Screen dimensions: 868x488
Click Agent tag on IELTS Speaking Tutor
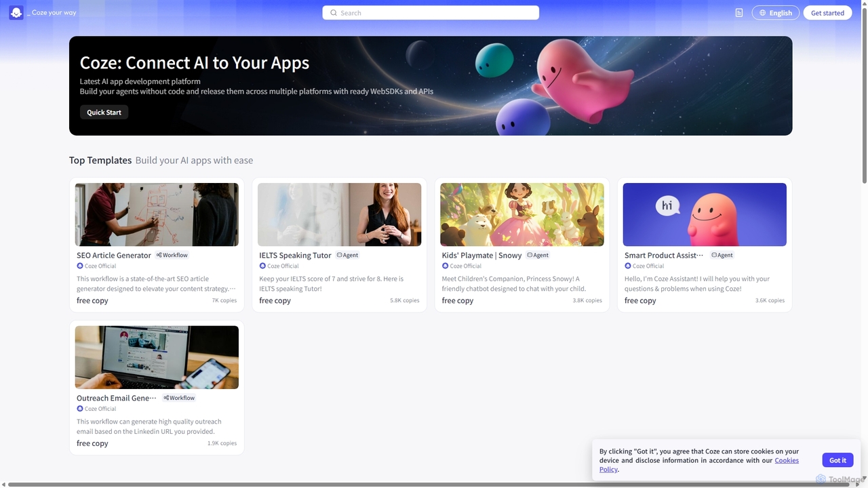(x=347, y=256)
